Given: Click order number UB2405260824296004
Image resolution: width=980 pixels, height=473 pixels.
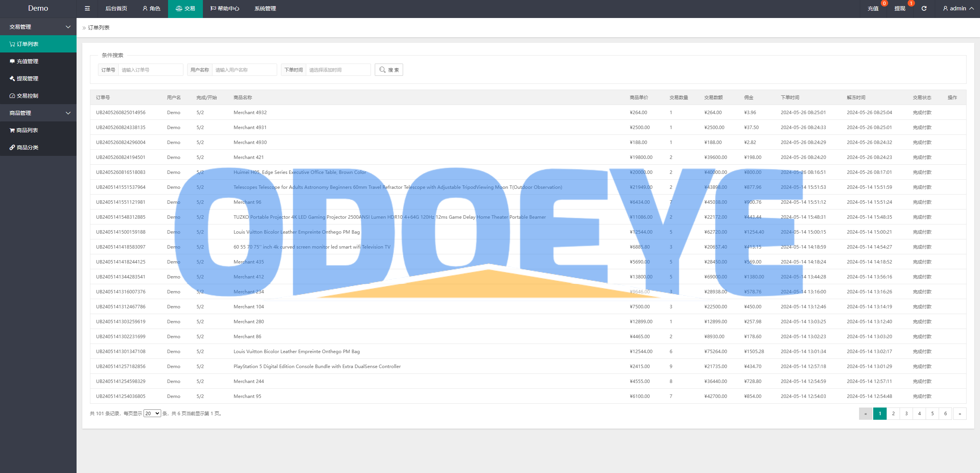Looking at the screenshot, I should coord(121,142).
